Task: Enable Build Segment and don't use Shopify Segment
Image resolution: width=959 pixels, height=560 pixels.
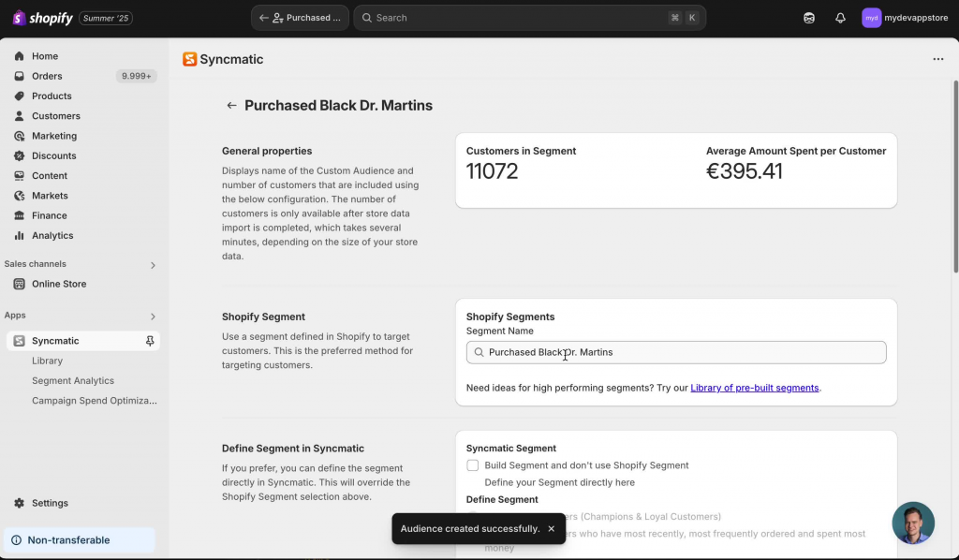Action: (472, 465)
